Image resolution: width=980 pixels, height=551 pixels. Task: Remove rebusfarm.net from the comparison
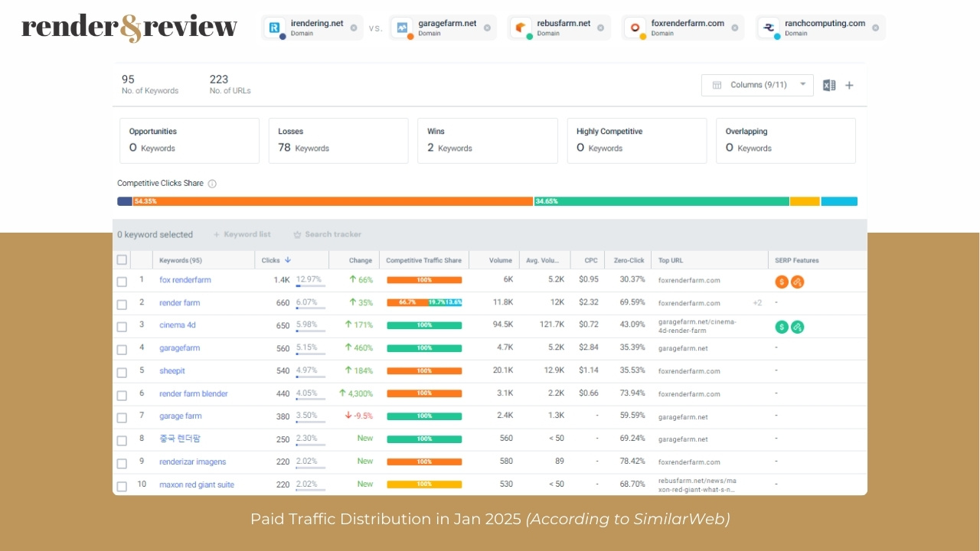pyautogui.click(x=601, y=28)
